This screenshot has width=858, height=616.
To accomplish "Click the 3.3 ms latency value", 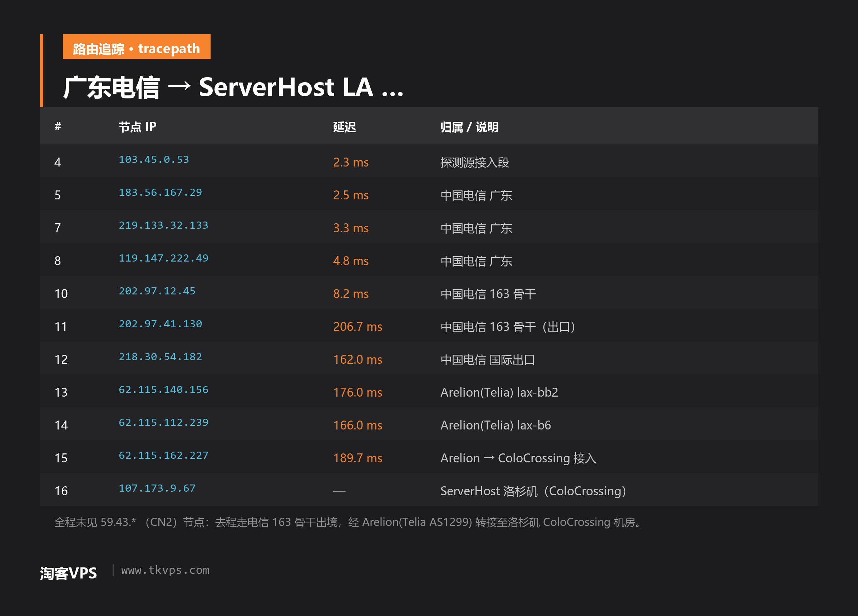I will (351, 228).
